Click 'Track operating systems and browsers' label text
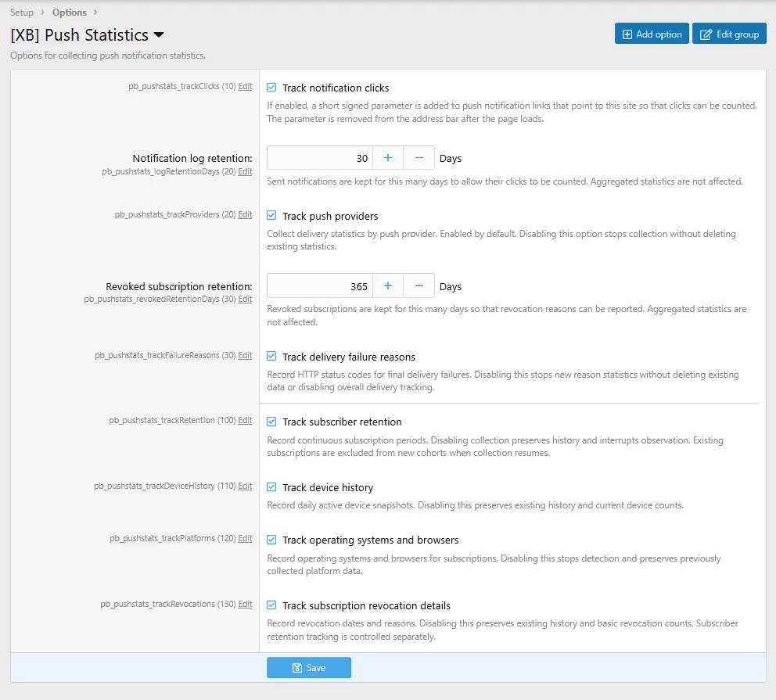The image size is (776, 700). [x=371, y=540]
